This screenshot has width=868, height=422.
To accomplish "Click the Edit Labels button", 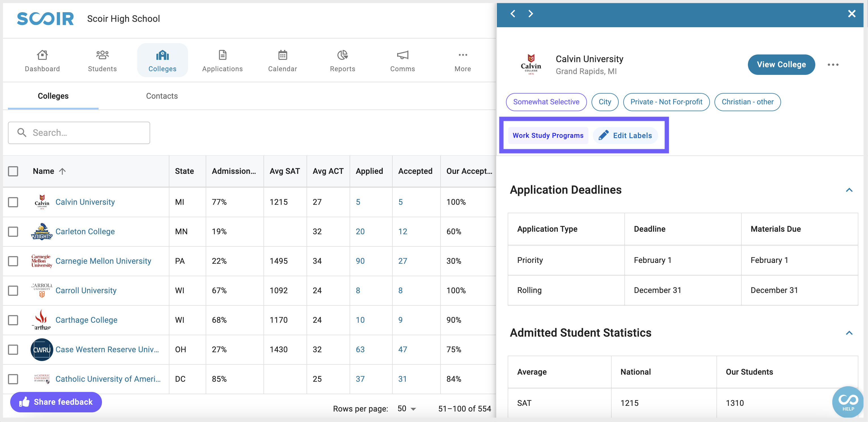I will click(x=625, y=135).
